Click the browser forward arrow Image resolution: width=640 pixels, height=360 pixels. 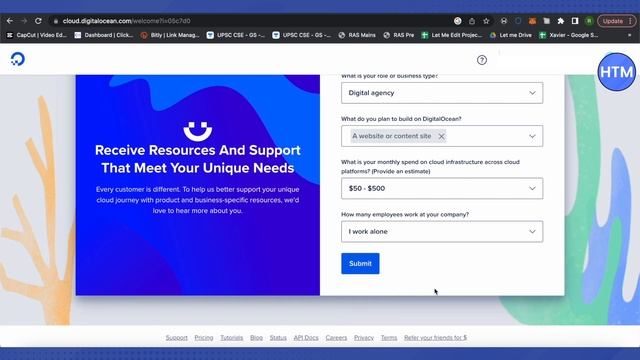point(24,21)
